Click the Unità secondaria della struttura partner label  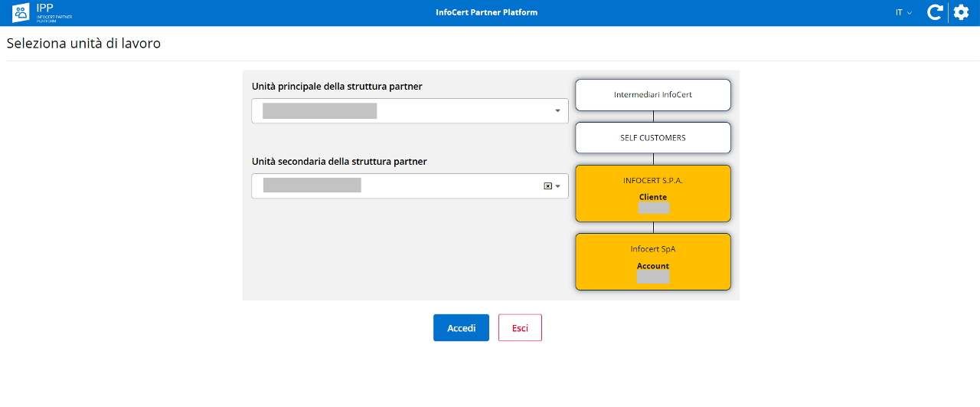[x=339, y=162]
